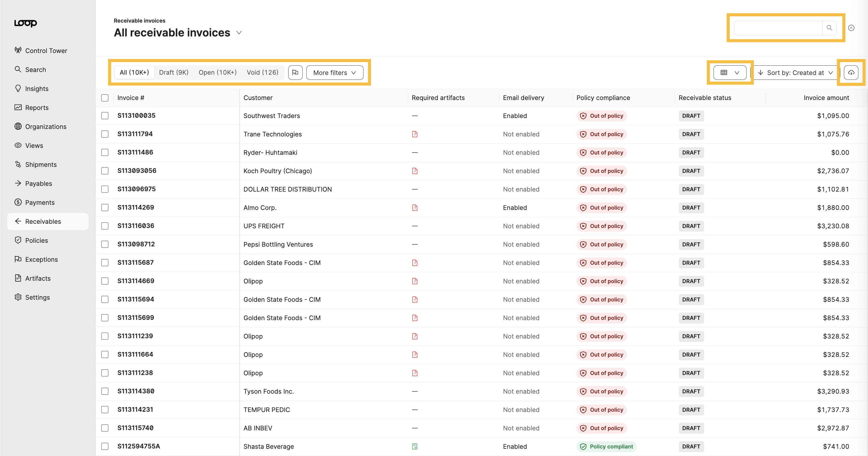
Task: Go to the Search page in sidebar
Action: (x=48, y=70)
